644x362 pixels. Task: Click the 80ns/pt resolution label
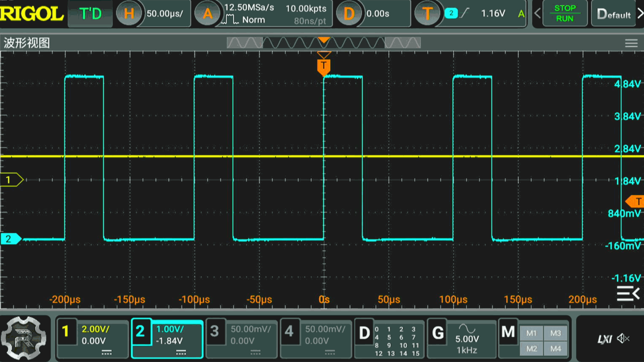(310, 21)
